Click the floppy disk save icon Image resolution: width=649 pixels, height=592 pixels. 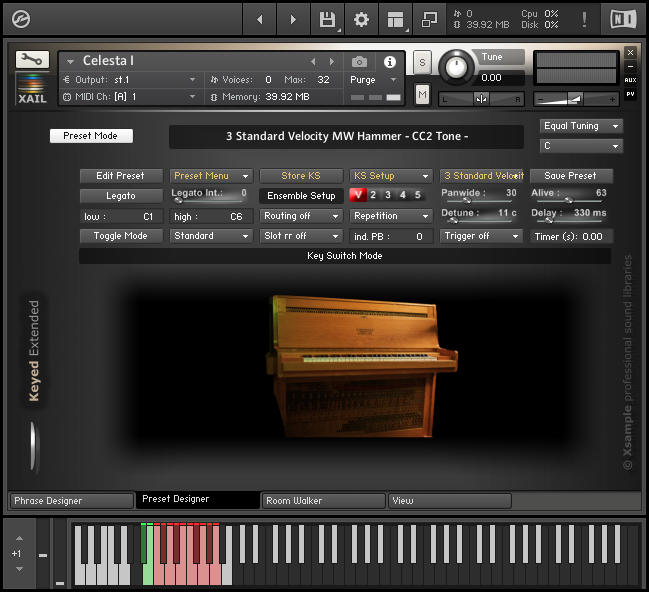(x=327, y=19)
